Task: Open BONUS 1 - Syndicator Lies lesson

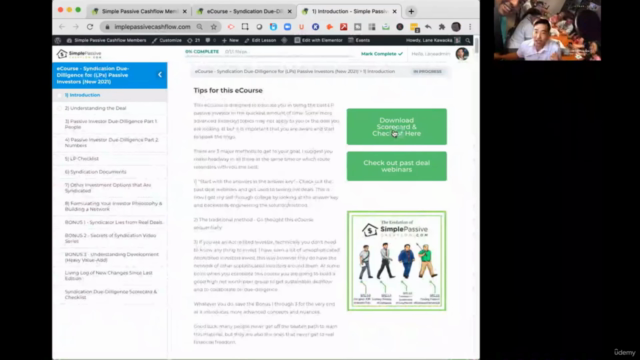Action: pos(113,222)
